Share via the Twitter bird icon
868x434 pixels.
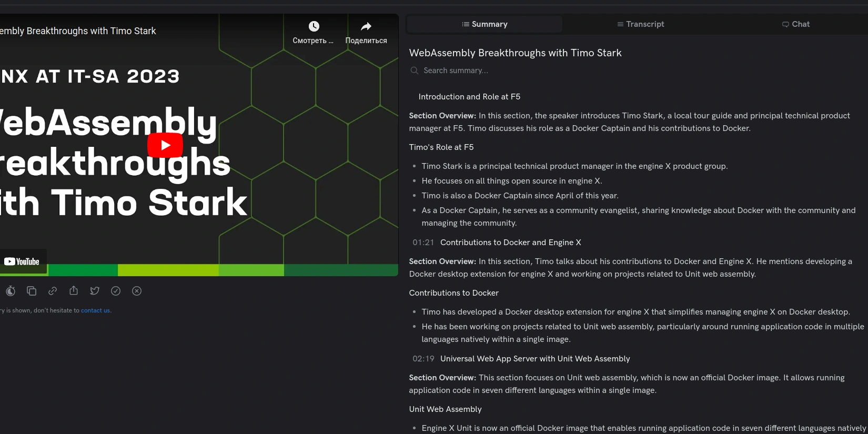point(95,291)
